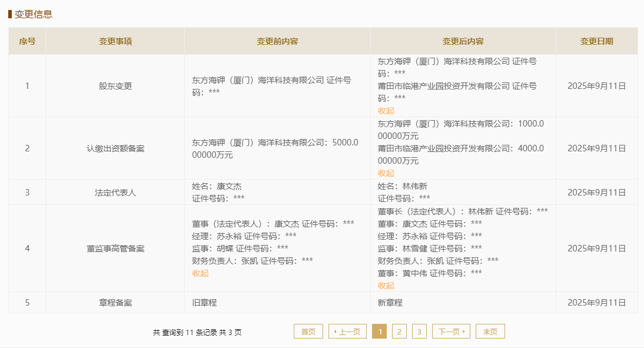Open page 3 of records

click(x=419, y=332)
